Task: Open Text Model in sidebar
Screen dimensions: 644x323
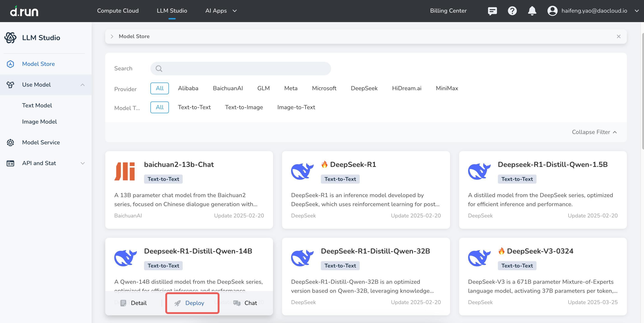Action: pyautogui.click(x=37, y=105)
